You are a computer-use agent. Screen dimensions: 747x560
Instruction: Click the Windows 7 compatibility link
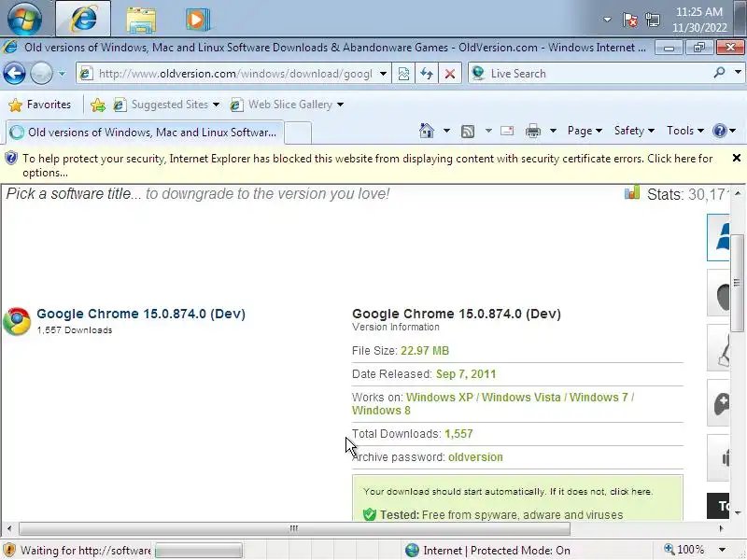[599, 398]
